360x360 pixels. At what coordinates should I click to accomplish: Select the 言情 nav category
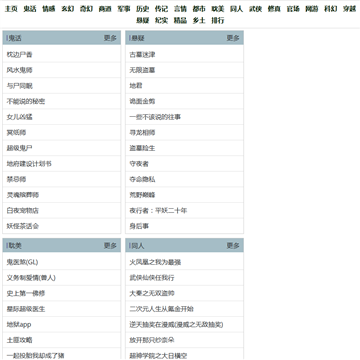click(180, 9)
